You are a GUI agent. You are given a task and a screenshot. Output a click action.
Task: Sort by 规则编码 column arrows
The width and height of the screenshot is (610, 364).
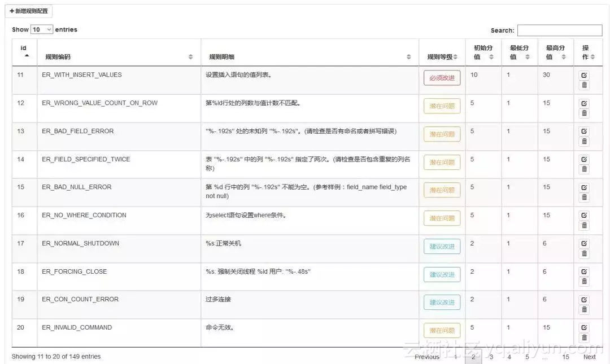[x=191, y=57]
